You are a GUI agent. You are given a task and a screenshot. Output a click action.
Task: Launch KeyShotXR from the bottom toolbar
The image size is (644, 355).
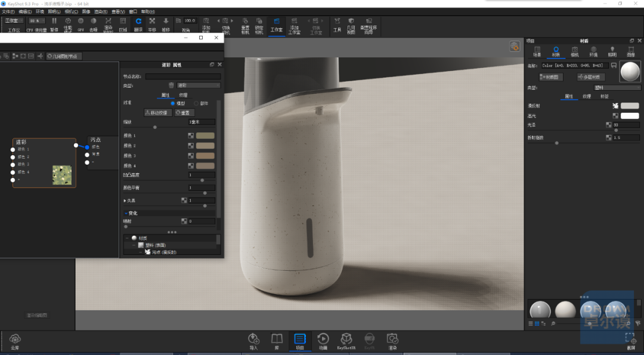(x=346, y=341)
